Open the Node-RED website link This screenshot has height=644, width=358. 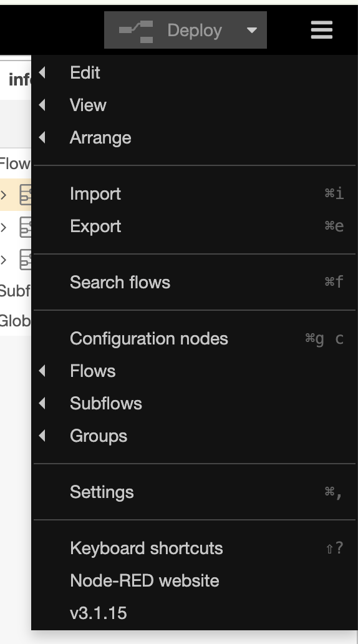194,581
